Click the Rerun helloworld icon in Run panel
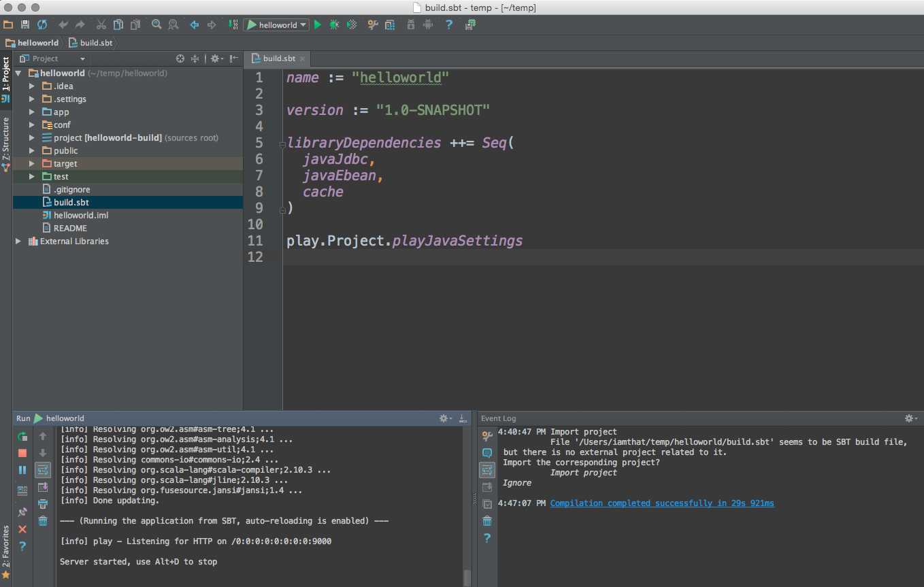924x587 pixels. click(x=22, y=436)
